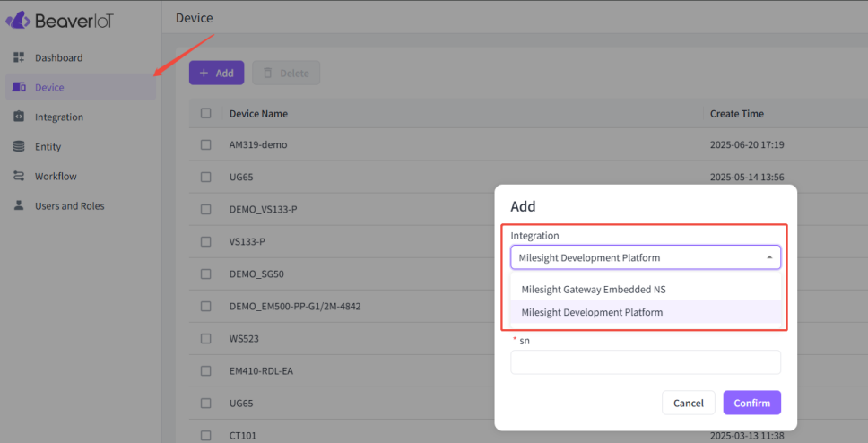This screenshot has width=868, height=443.
Task: Click the Users and Roles person icon
Action: [19, 205]
